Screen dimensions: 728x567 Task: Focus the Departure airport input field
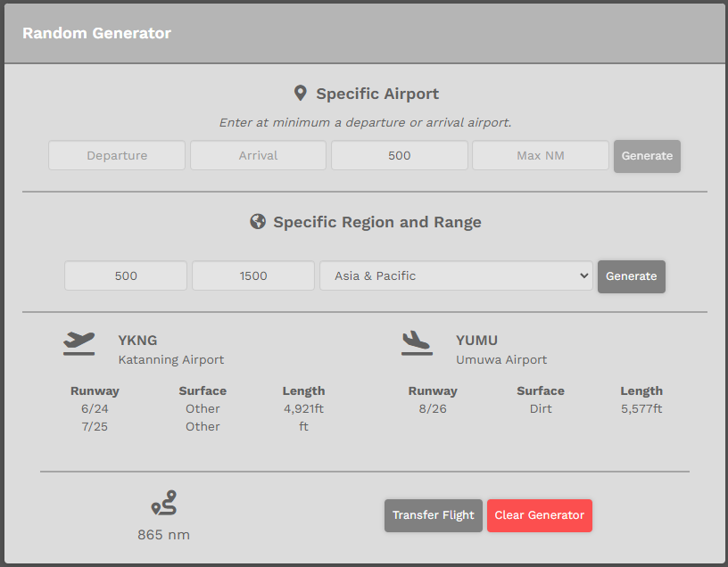point(117,155)
